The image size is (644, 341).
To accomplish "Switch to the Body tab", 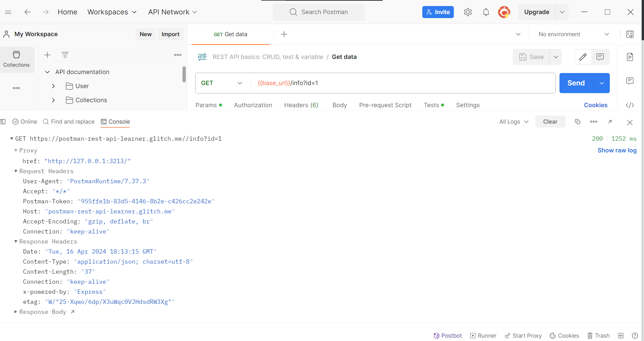I will click(x=339, y=105).
